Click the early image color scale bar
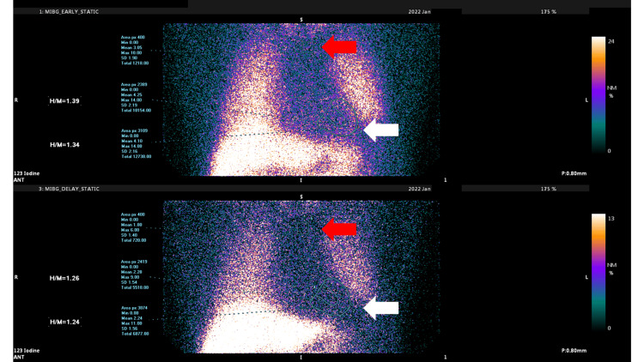Screen dimensions: 644x362 598,95
